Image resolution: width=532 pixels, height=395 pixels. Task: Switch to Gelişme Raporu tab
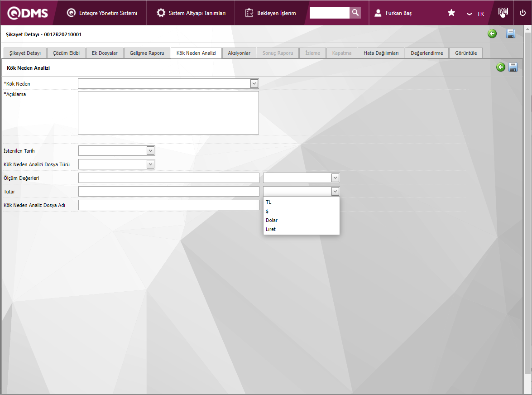pyautogui.click(x=147, y=53)
